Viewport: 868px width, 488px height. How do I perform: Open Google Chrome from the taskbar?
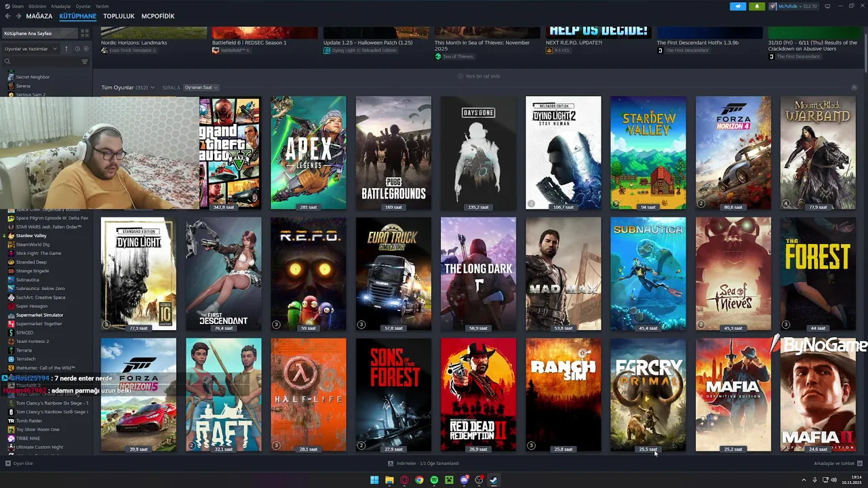[419, 480]
